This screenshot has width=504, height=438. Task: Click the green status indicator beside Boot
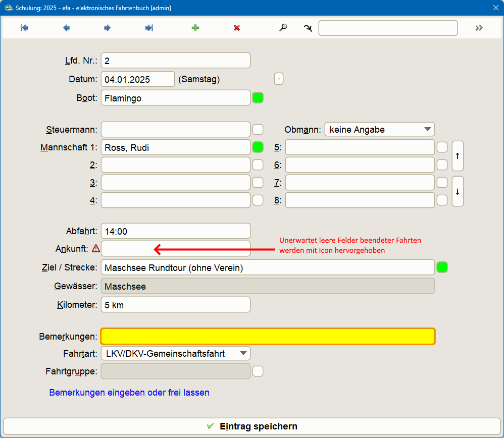coord(258,97)
